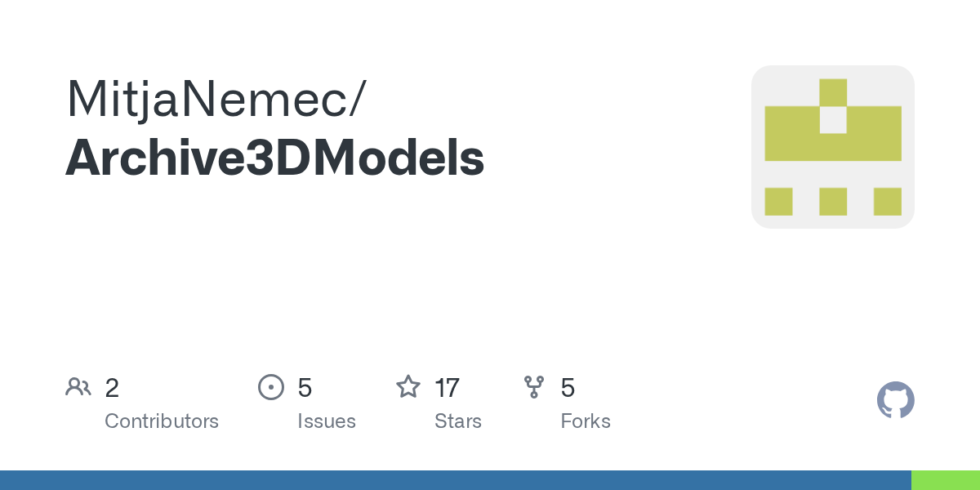This screenshot has width=980, height=490.
Task: Select the number 5 above Forks
Action: [568, 388]
